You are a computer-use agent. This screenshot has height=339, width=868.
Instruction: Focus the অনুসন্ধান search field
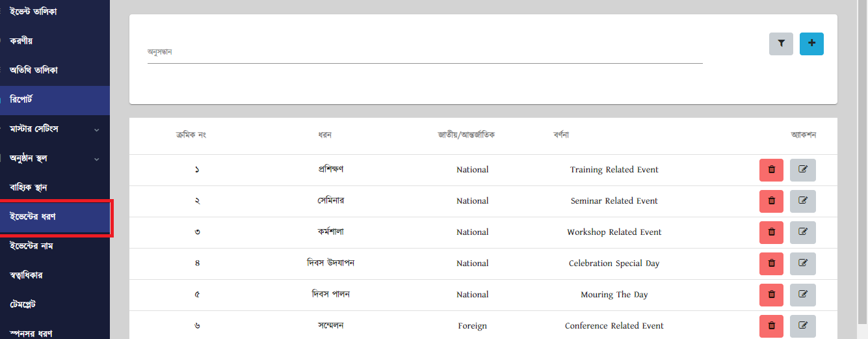[425, 52]
